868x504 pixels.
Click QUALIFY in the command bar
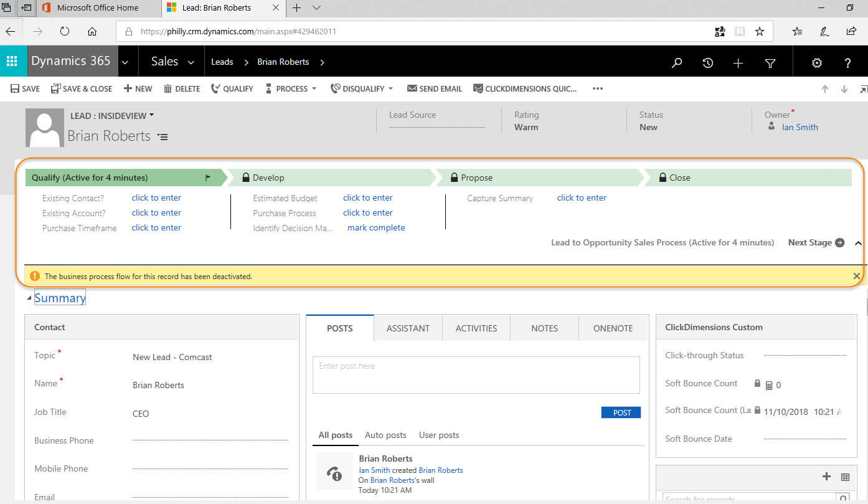pos(232,89)
